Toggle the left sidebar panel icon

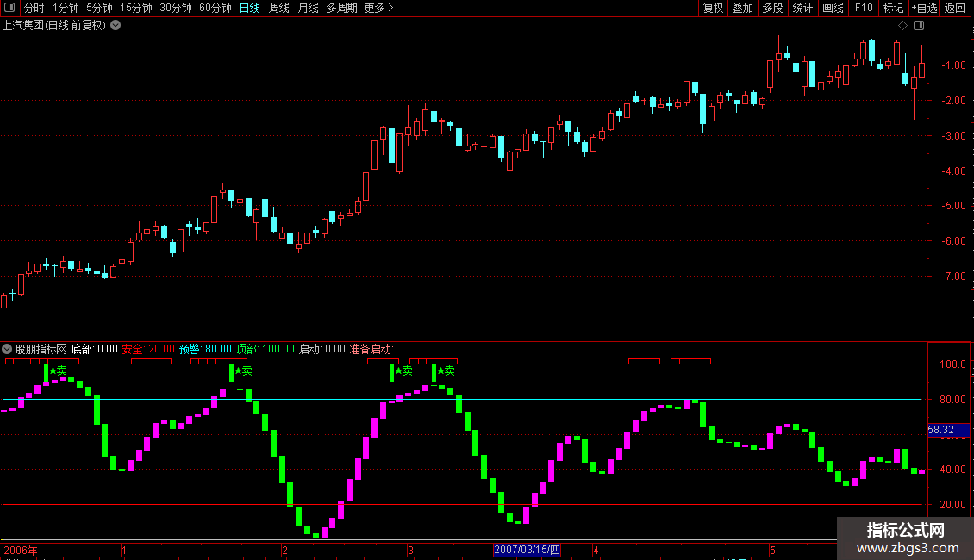point(9,8)
